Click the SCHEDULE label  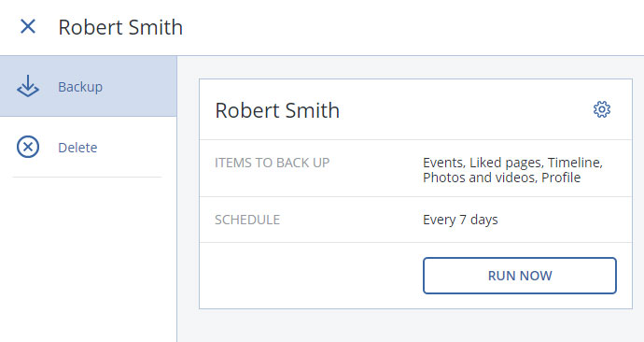[x=247, y=220]
